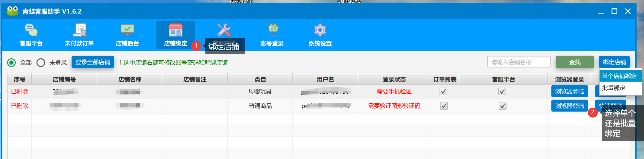The height and width of the screenshot is (159, 644).
Task: Open the 未付款订单 document icon
Action: 80,30
